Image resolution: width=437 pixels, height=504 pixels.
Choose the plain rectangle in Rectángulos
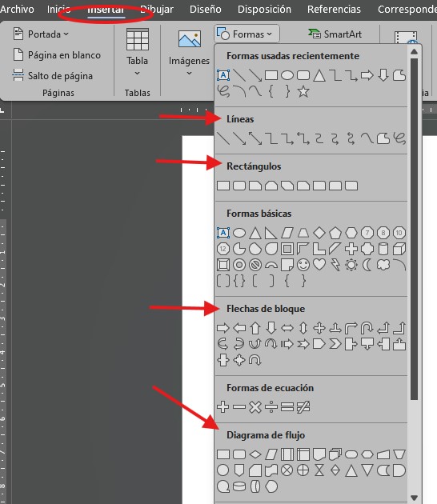pos(223,186)
